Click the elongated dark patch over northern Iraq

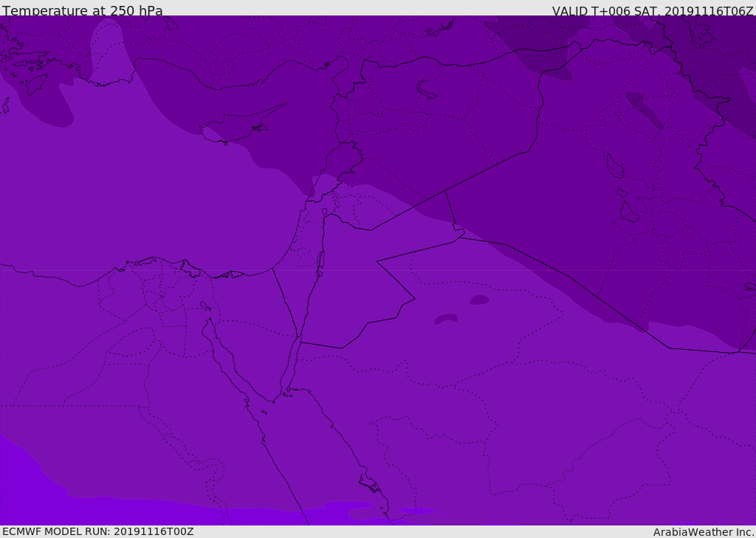[644, 109]
